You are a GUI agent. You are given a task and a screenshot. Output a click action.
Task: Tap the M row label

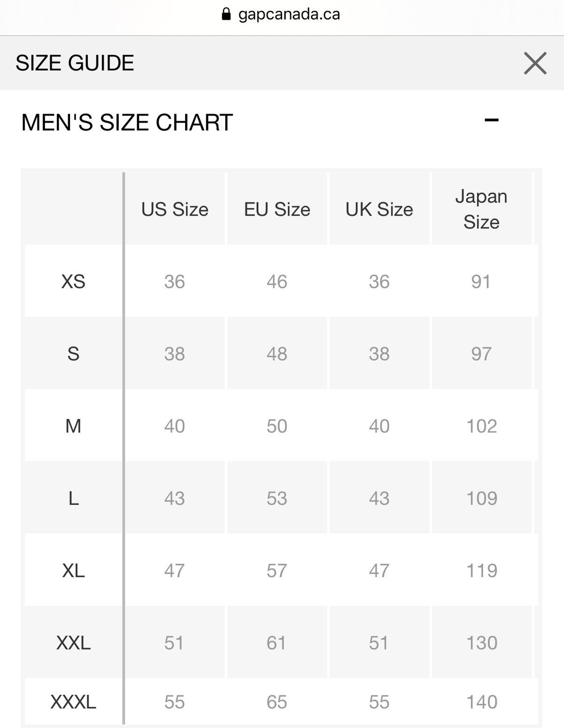point(73,426)
